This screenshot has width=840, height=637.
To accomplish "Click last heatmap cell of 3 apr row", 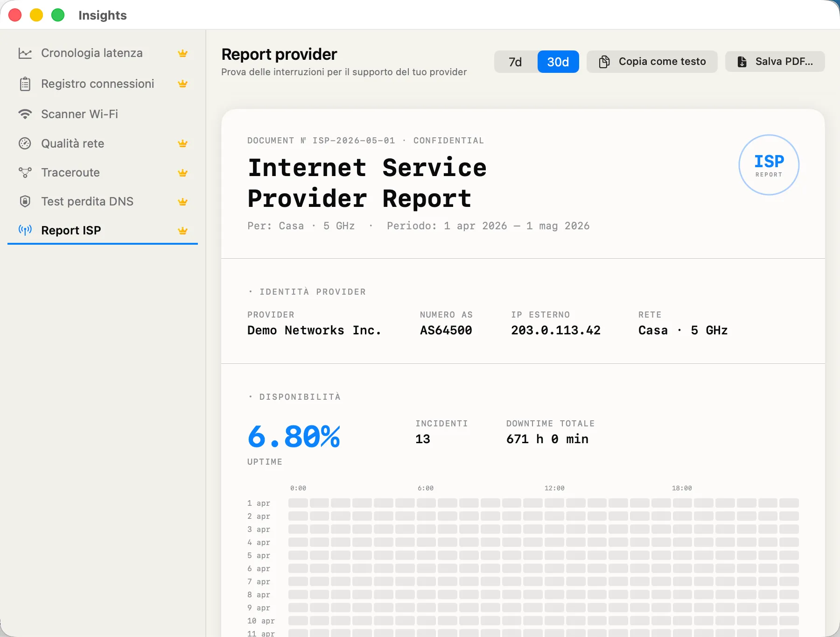I will pyautogui.click(x=789, y=529).
